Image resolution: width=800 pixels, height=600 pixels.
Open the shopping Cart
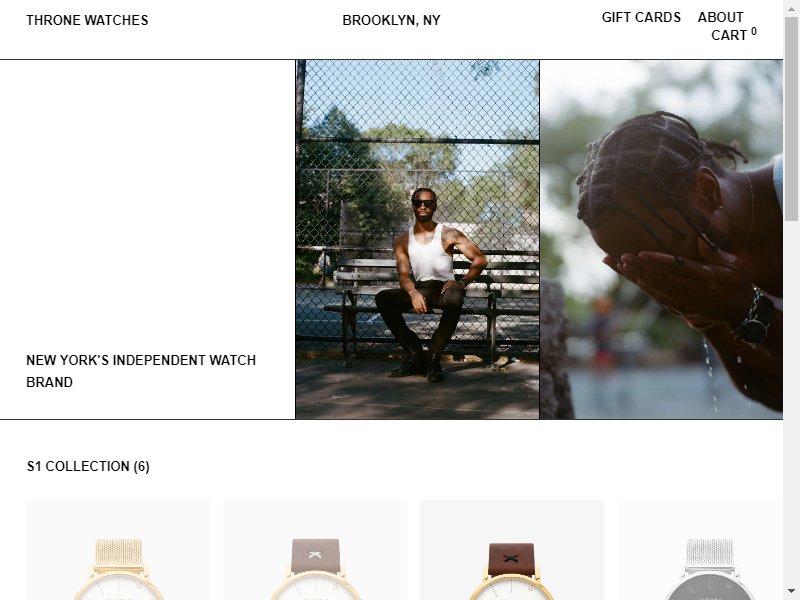[x=729, y=35]
